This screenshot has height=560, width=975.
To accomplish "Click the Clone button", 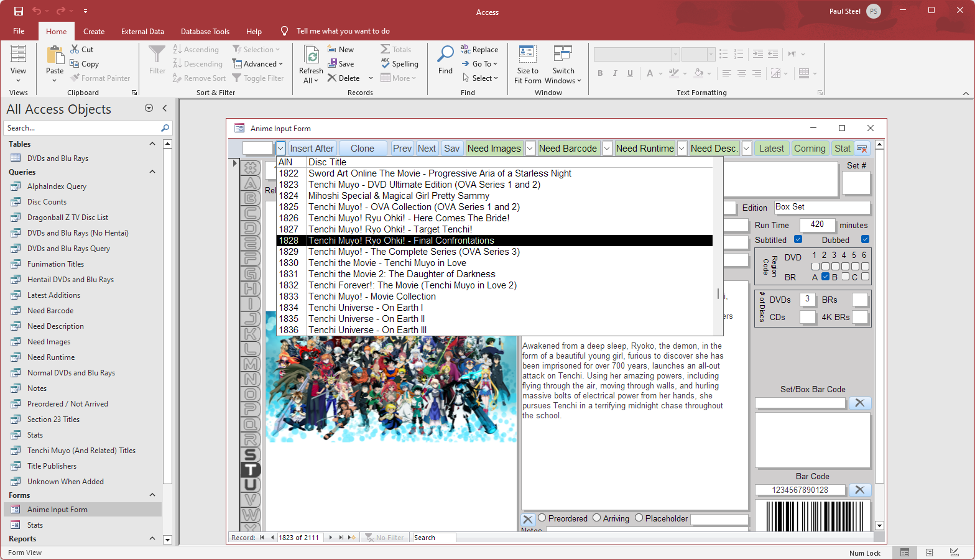I will click(363, 149).
